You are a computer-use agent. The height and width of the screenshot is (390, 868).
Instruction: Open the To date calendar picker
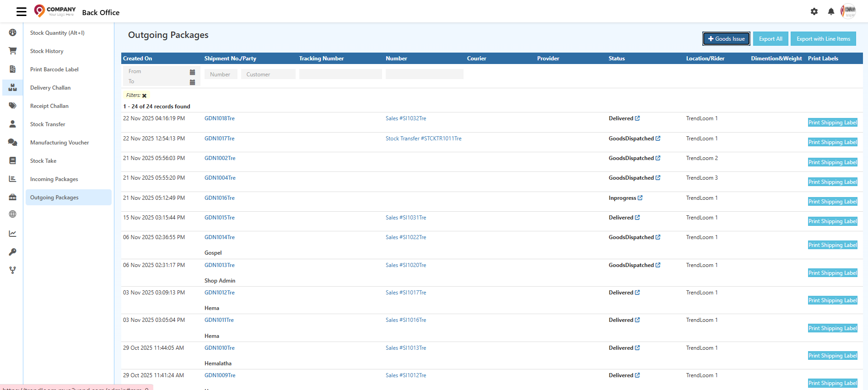point(192,82)
